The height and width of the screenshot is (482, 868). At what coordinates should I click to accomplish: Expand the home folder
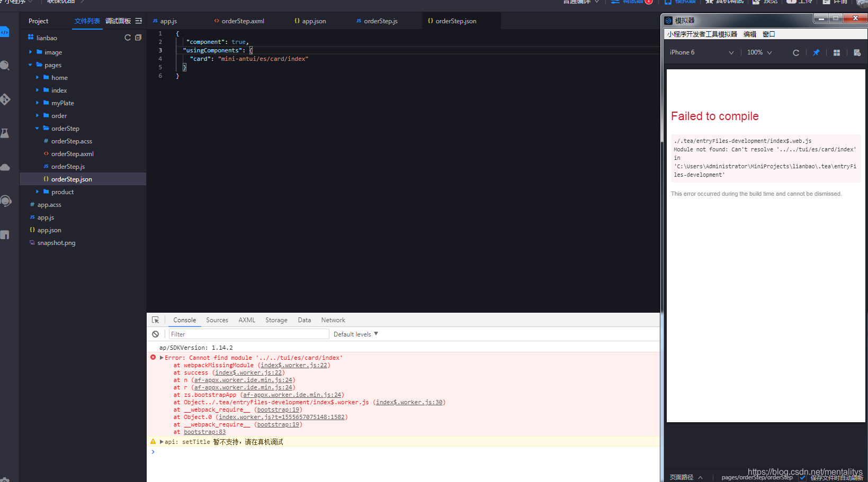(x=37, y=78)
